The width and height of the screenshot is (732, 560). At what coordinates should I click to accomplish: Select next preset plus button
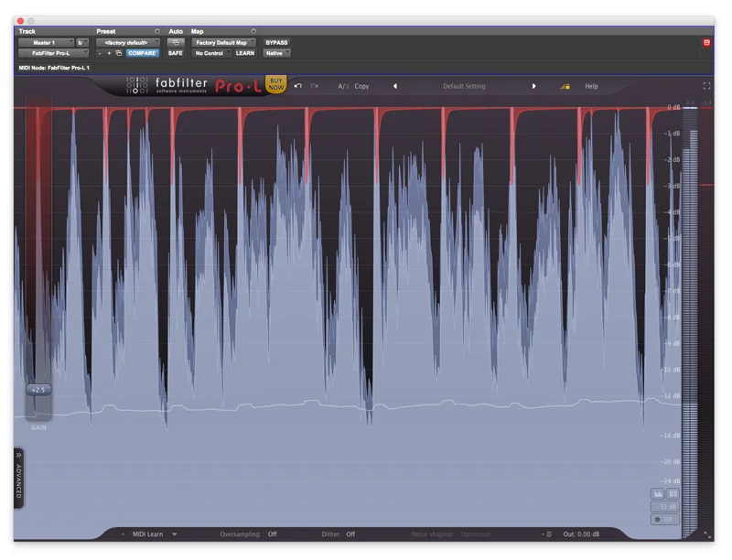point(109,53)
